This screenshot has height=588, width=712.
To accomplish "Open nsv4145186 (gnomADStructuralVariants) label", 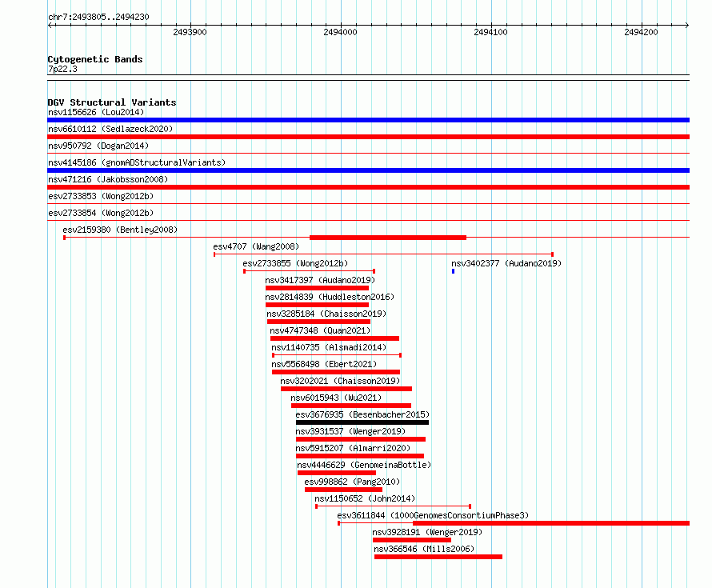I will click(137, 162).
